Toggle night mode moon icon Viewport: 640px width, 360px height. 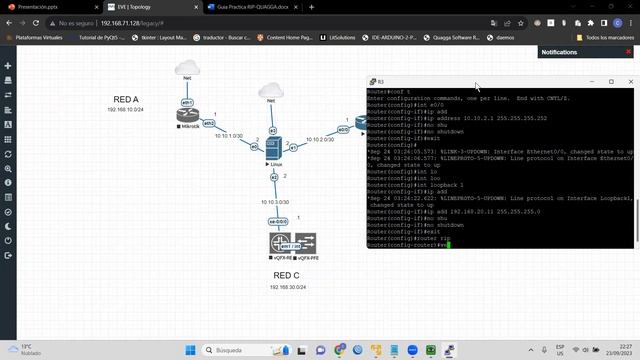[x=8, y=227]
